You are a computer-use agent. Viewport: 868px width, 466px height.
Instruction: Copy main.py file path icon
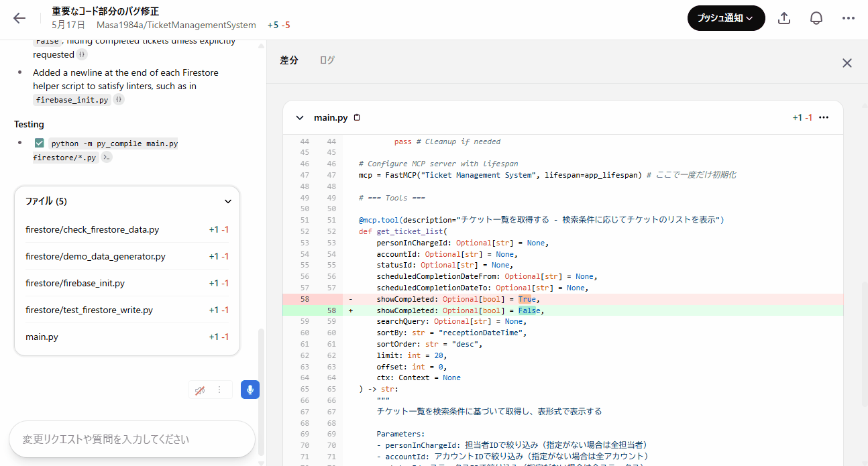click(357, 117)
